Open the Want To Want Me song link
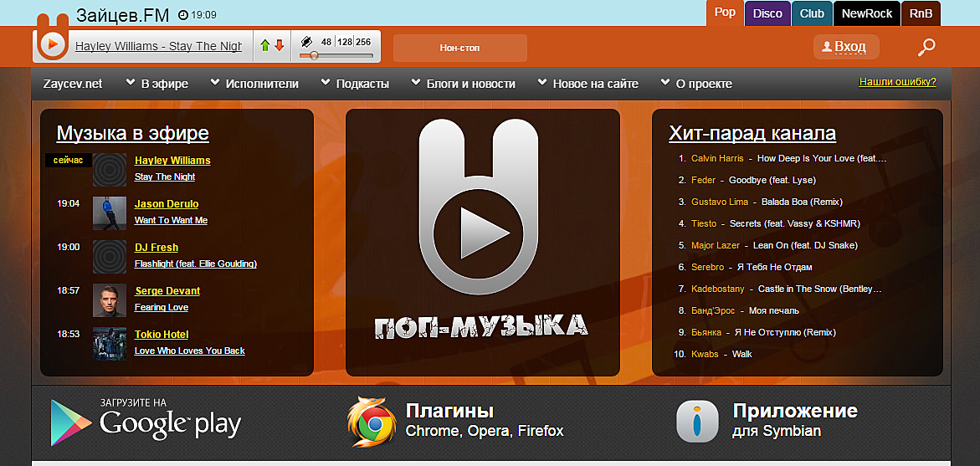 pyautogui.click(x=172, y=221)
